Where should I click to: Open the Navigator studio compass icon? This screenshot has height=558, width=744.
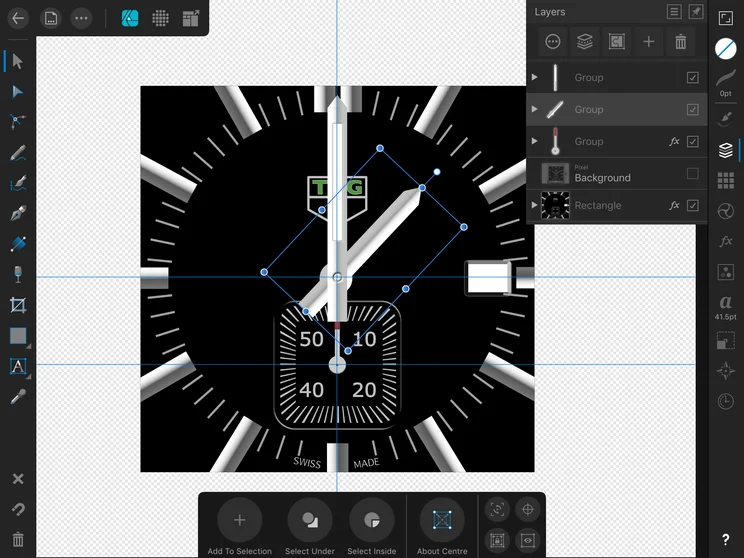click(725, 371)
